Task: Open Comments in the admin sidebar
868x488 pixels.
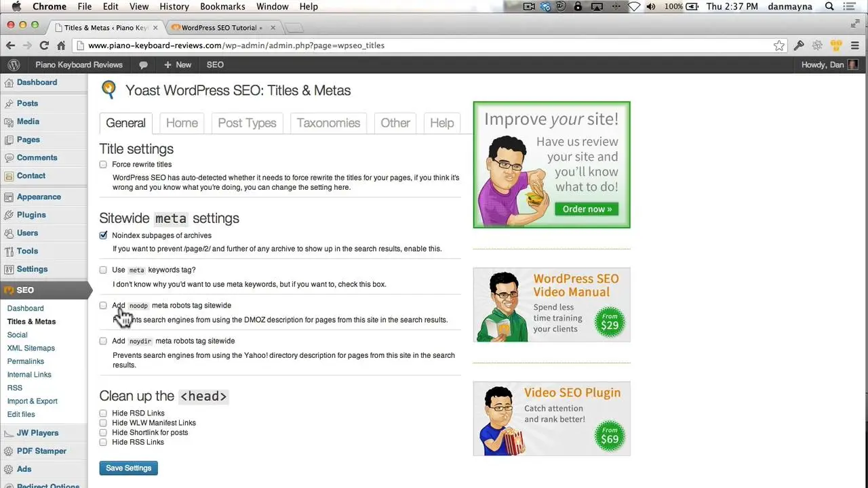Action: coord(37,157)
